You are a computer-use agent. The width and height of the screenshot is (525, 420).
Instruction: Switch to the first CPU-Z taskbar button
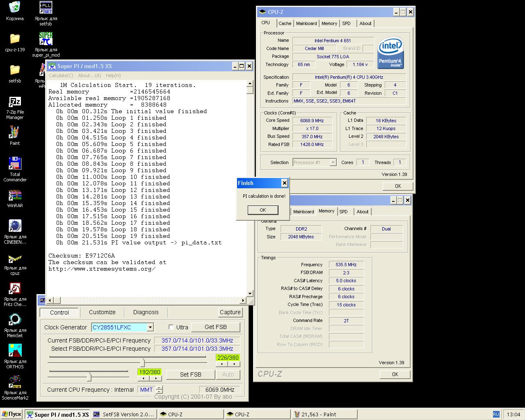(191, 415)
